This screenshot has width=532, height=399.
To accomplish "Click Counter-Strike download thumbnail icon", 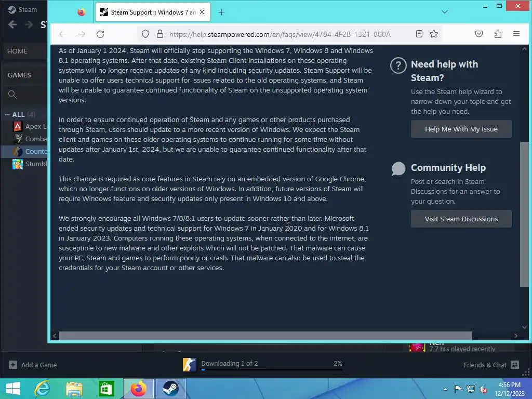I will [x=189, y=365].
